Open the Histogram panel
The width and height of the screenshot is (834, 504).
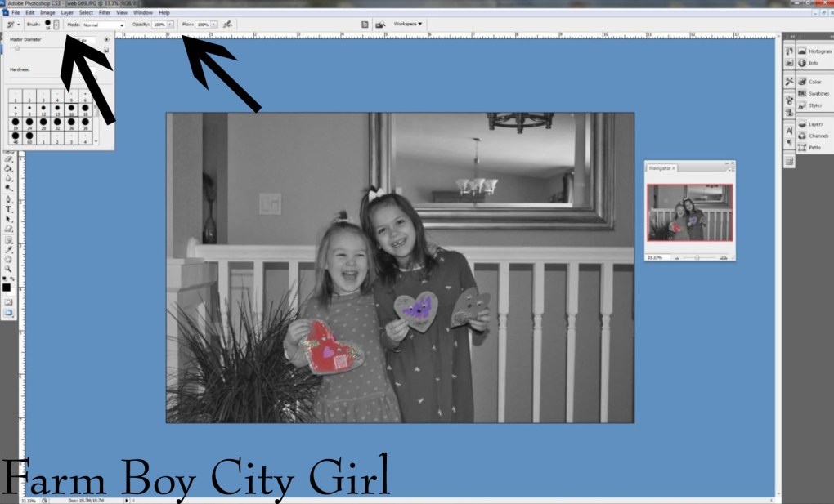coord(819,51)
